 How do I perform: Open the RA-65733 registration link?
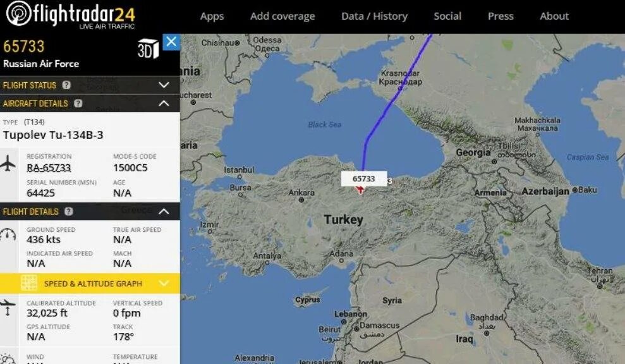(49, 168)
